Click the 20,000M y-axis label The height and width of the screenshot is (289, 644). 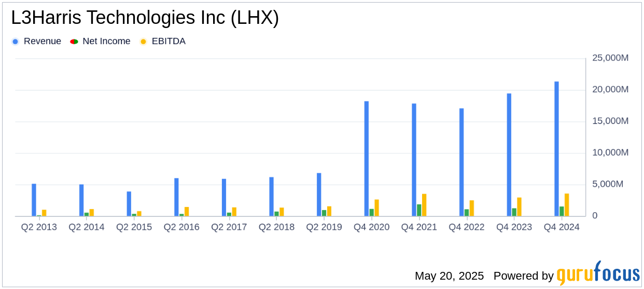(x=611, y=90)
